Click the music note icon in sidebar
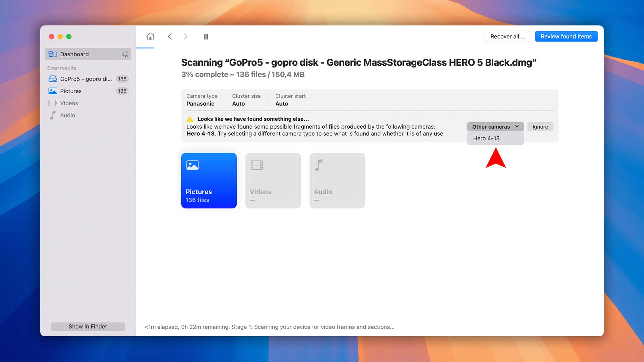The width and height of the screenshot is (644, 362). (x=53, y=115)
